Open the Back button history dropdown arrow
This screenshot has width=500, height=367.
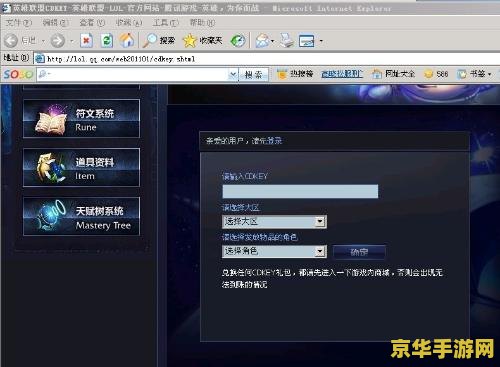tap(43, 41)
